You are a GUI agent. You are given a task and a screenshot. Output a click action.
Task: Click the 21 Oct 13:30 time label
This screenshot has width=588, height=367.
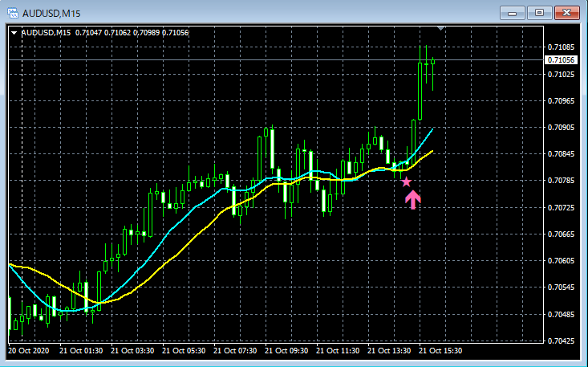(389, 351)
